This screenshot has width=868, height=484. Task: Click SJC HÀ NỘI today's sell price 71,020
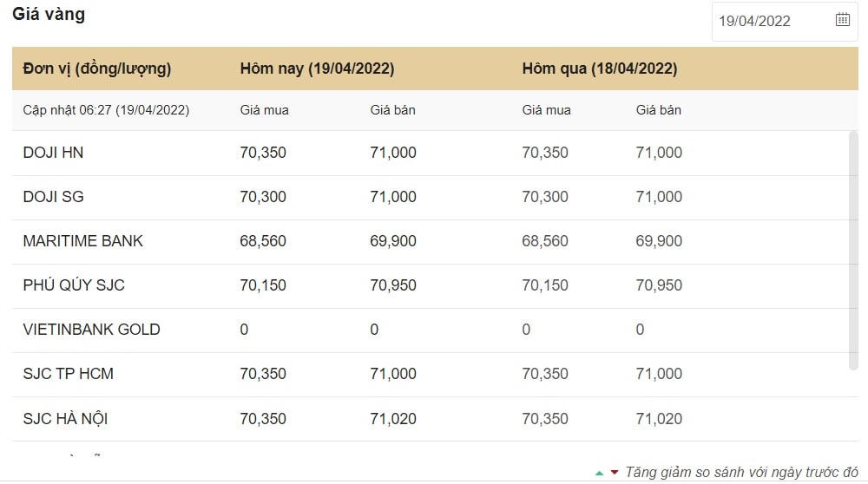coord(393,419)
